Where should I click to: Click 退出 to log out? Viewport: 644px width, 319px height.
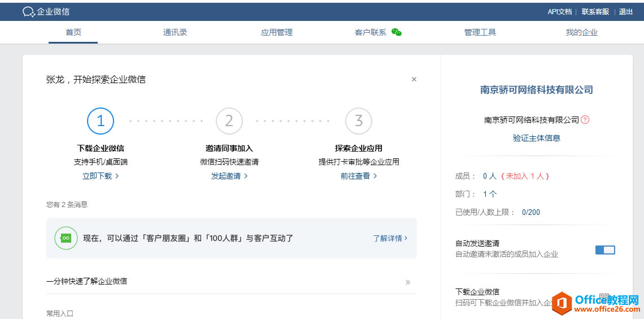[626, 11]
